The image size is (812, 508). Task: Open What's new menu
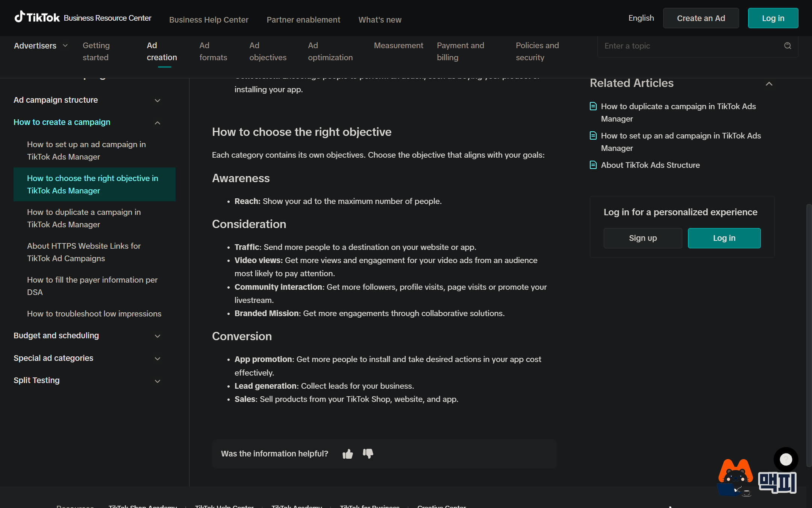click(380, 20)
